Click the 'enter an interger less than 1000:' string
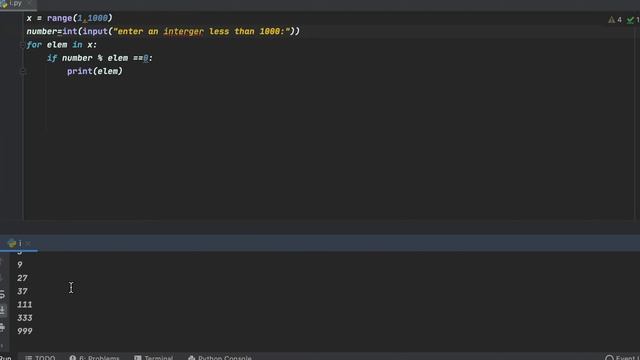 pyautogui.click(x=202, y=31)
